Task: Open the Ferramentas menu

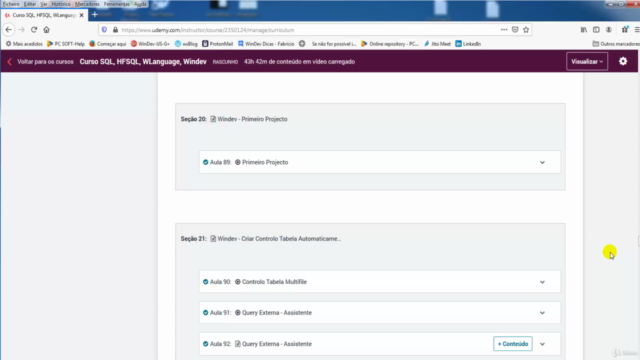Action: click(117, 4)
